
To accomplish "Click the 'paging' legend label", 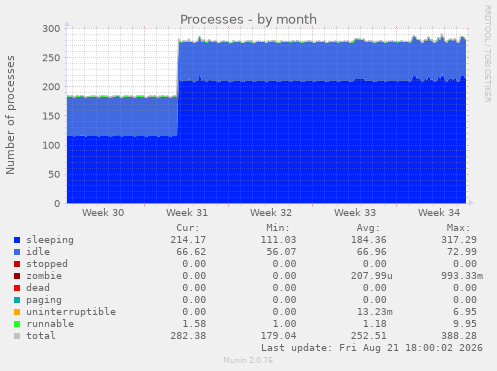I will (x=44, y=300).
